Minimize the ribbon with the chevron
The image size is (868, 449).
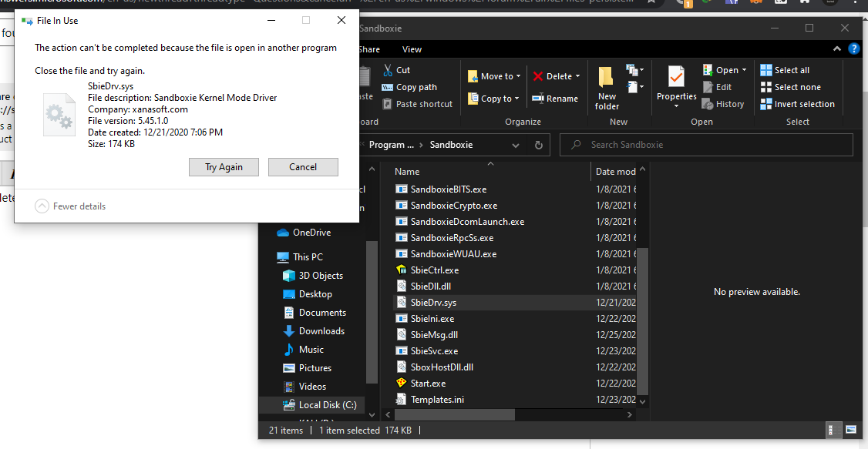click(837, 49)
